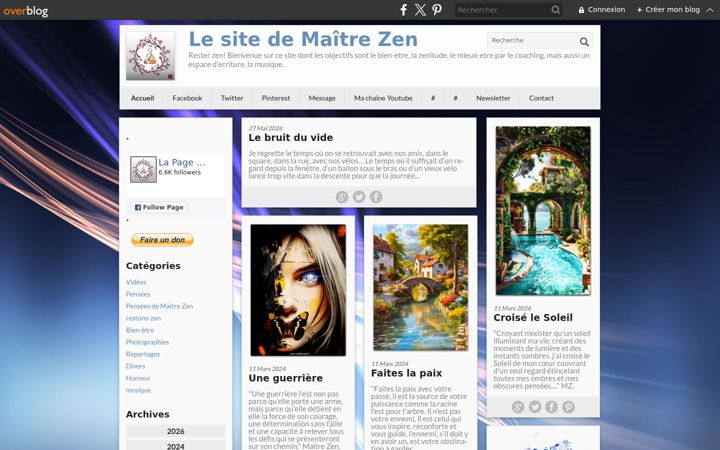Open the La Page ... Facebook link
Screen dimensions: 720x450
[x=182, y=162]
